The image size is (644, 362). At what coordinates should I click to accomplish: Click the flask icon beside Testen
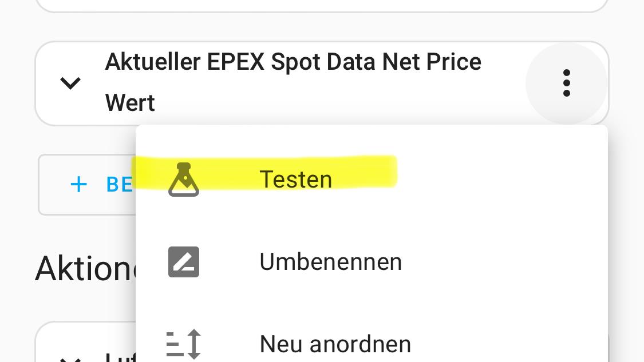184,180
